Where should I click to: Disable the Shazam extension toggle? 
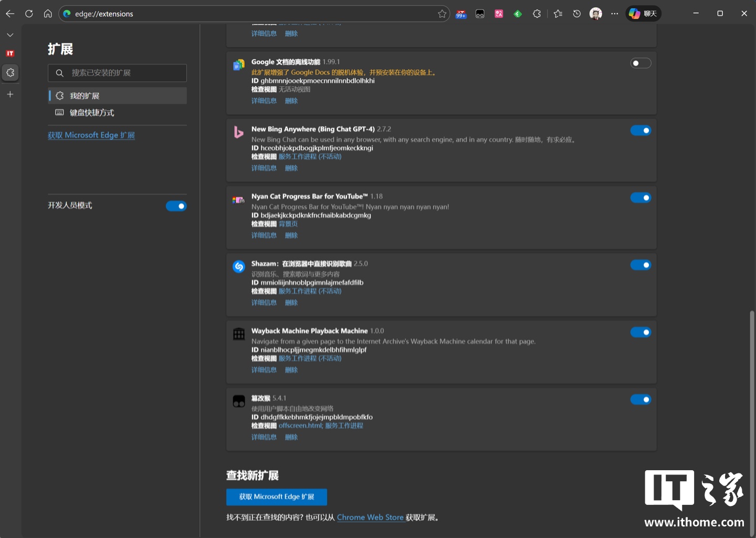coord(640,265)
